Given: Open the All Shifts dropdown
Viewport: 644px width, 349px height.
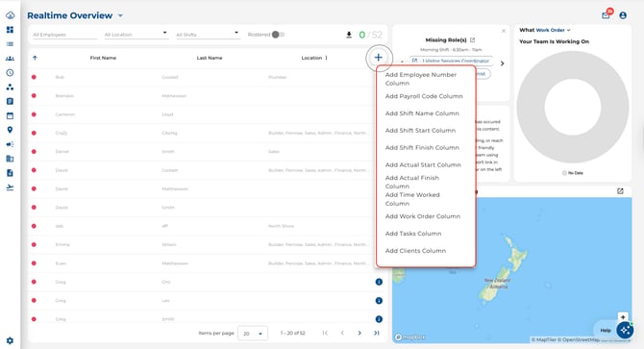Looking at the screenshot, I should pos(208,35).
